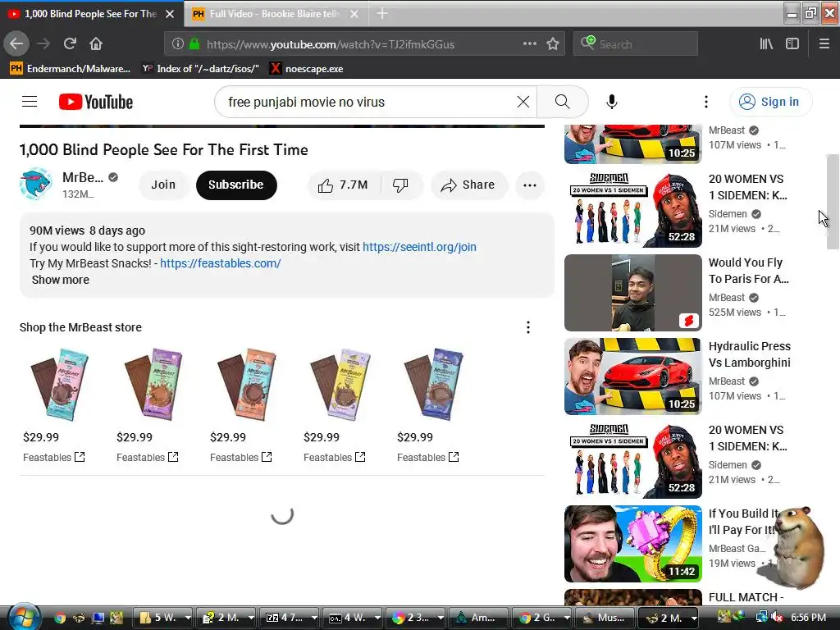This screenshot has width=840, height=630.
Task: Open the 'Mus...' taskbar button
Action: point(605,618)
